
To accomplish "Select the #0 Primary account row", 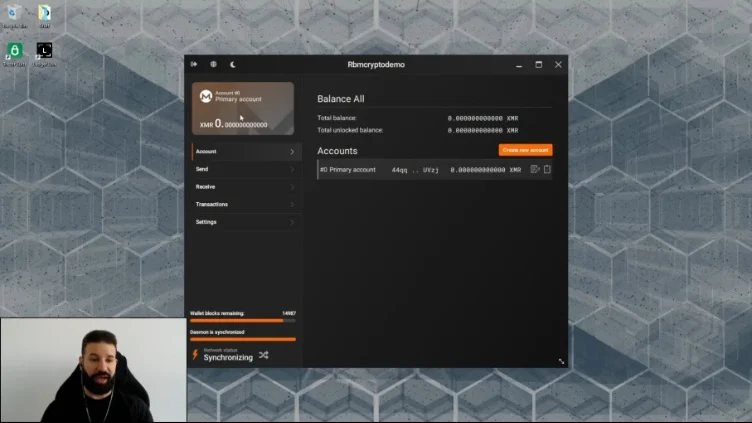I will 435,170.
